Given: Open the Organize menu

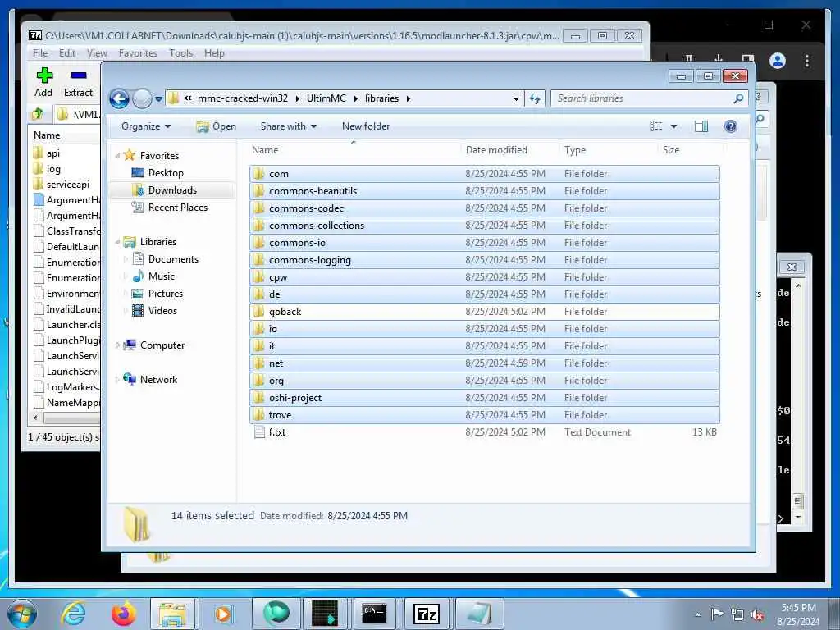Looking at the screenshot, I should pyautogui.click(x=146, y=126).
